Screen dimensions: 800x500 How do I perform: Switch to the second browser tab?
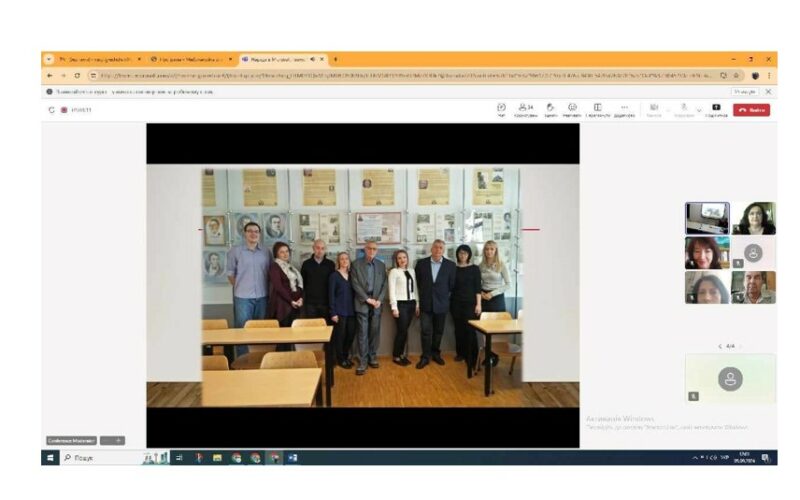pyautogui.click(x=190, y=59)
